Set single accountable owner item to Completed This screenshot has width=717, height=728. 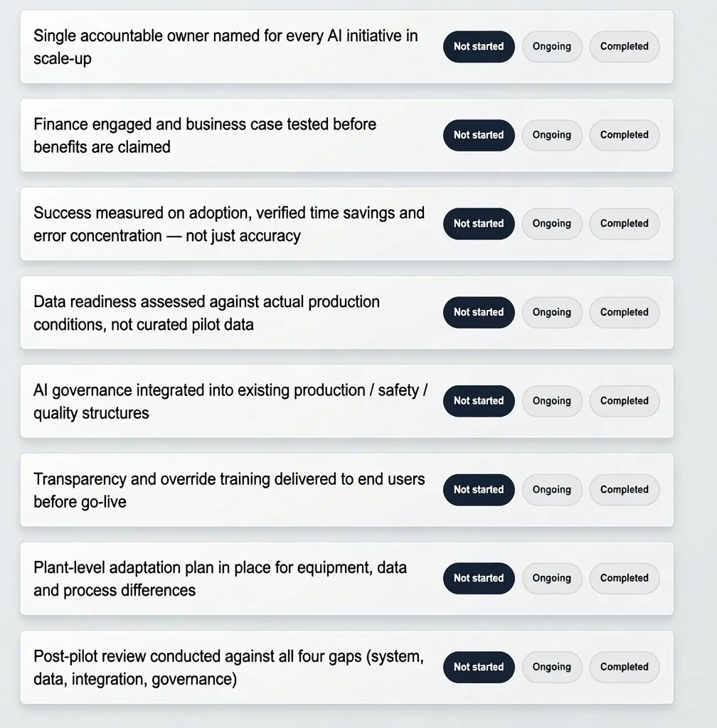click(x=624, y=46)
